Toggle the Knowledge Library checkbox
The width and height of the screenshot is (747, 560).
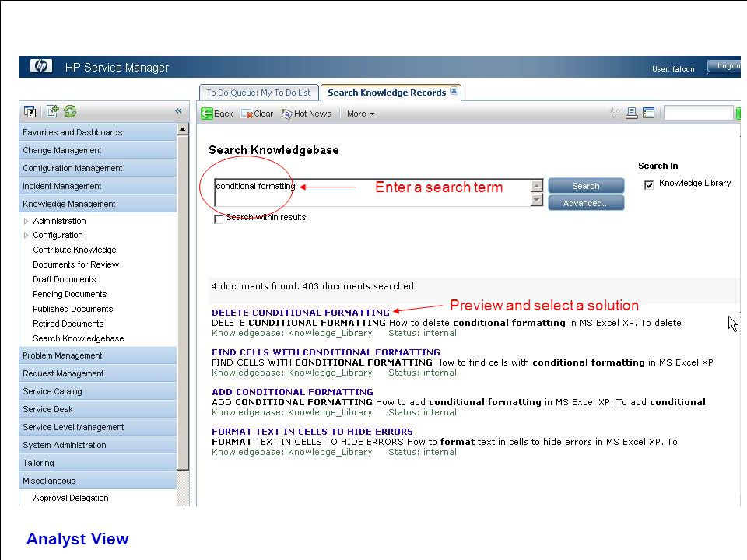click(649, 185)
